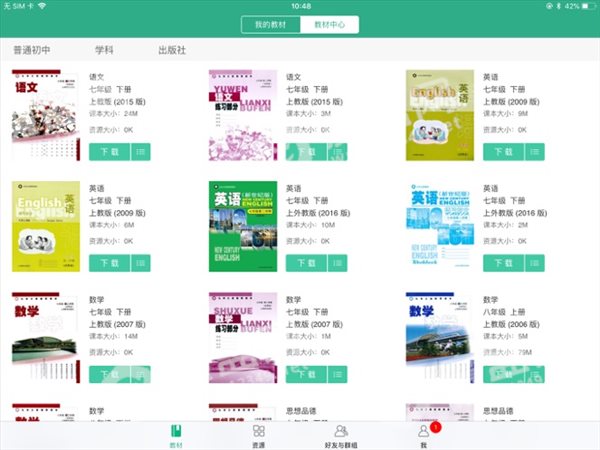This screenshot has width=600, height=450.
Task: Select the 教材中心 tab
Action: tap(329, 25)
